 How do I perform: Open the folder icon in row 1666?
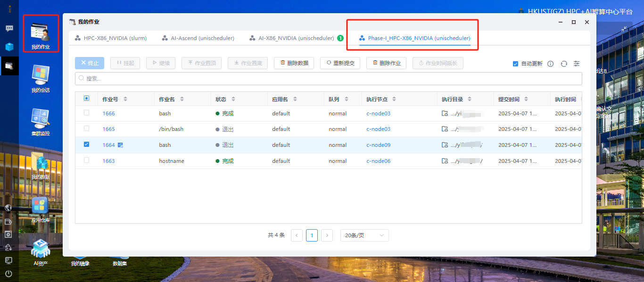click(x=445, y=113)
